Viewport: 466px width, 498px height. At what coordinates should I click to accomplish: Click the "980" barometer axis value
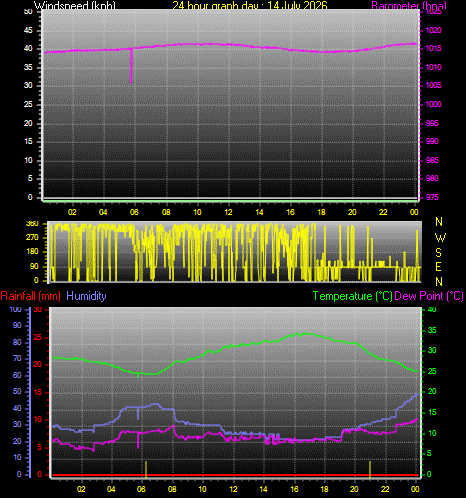point(432,178)
